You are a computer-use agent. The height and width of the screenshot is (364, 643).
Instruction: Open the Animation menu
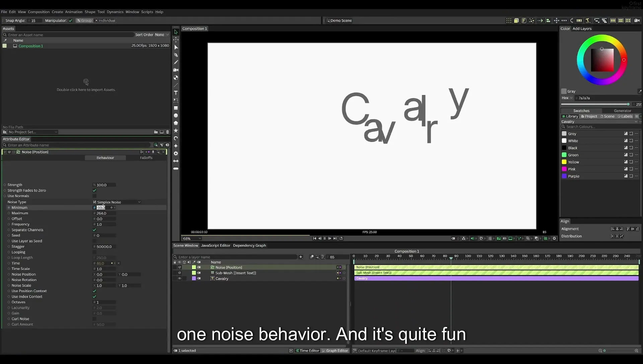click(74, 12)
